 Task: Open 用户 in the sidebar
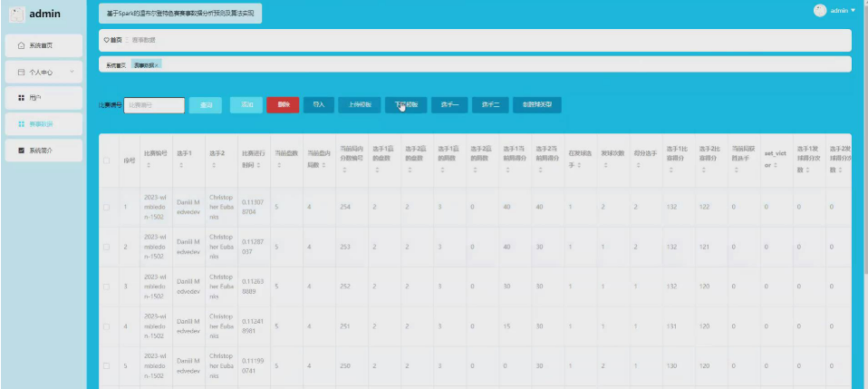click(43, 98)
